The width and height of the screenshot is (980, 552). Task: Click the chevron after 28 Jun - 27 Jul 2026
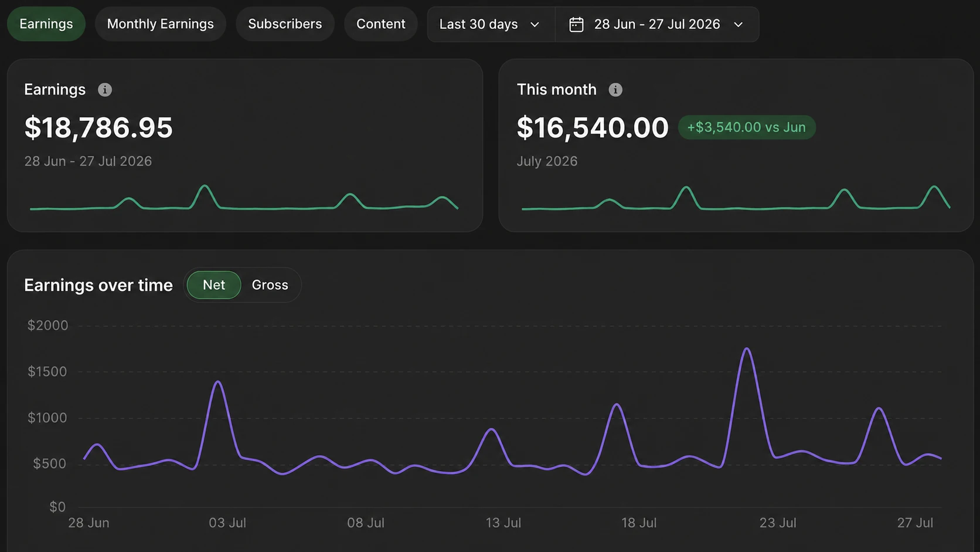739,25
